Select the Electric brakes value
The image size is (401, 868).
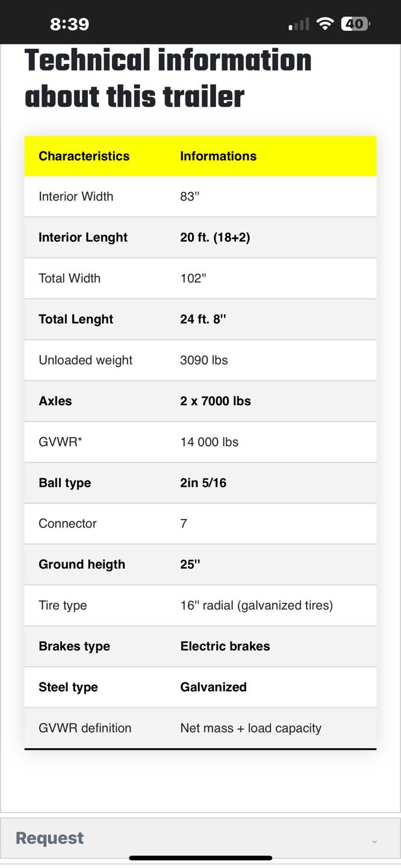point(225,646)
